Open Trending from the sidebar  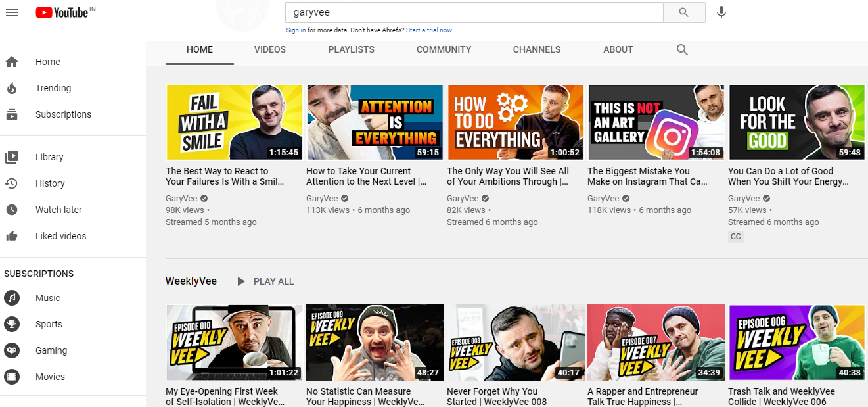pyautogui.click(x=53, y=88)
